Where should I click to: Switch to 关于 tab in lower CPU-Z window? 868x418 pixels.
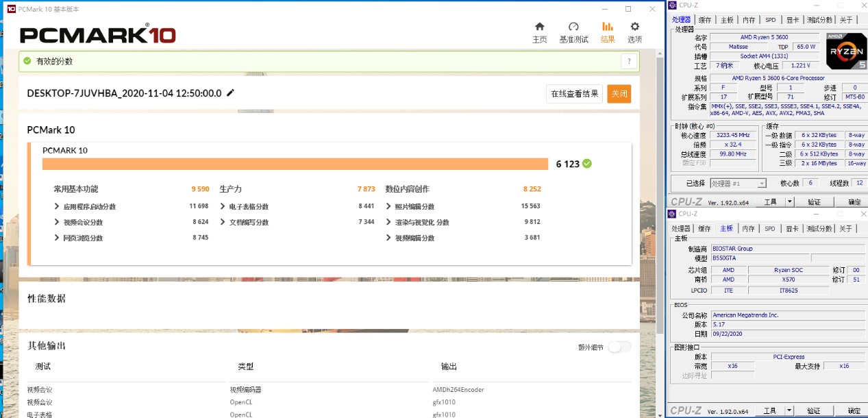point(846,229)
